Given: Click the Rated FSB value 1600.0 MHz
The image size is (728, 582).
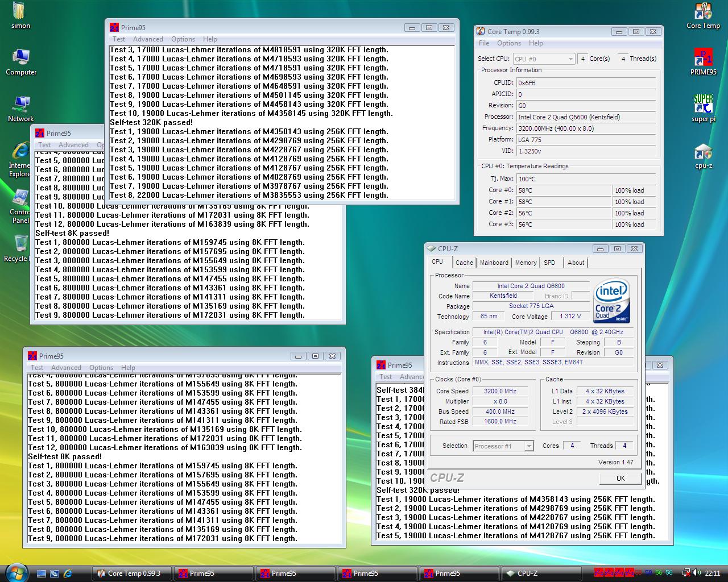Looking at the screenshot, I should tap(500, 422).
